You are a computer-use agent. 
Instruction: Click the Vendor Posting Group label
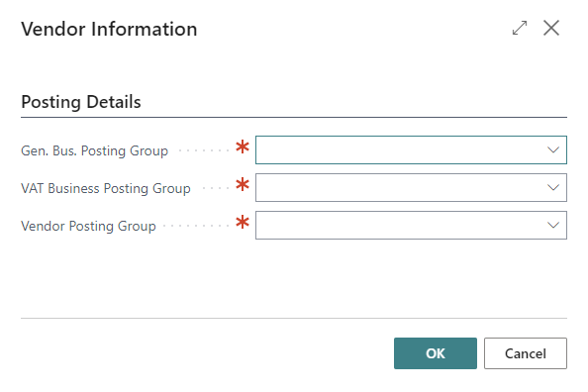click(88, 226)
